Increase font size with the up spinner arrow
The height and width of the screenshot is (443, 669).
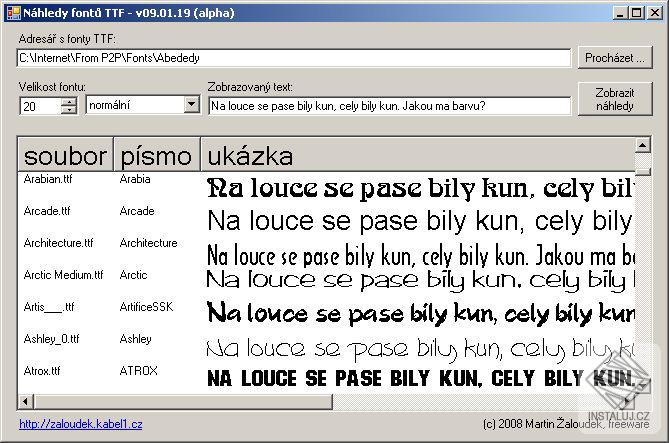[68, 102]
